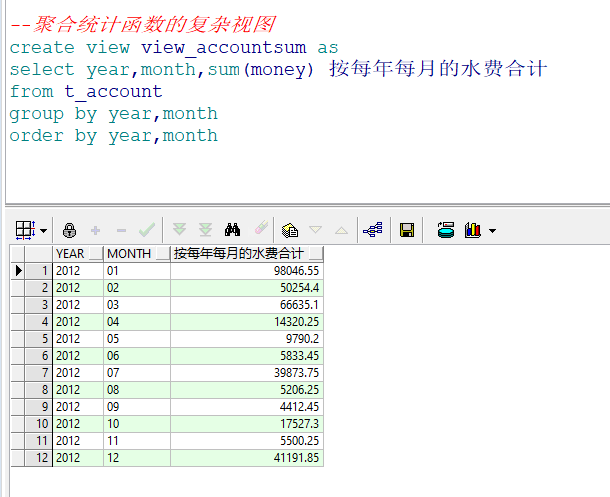The image size is (610, 497).
Task: Open the chart bar graph icon
Action: pyautogui.click(x=473, y=230)
